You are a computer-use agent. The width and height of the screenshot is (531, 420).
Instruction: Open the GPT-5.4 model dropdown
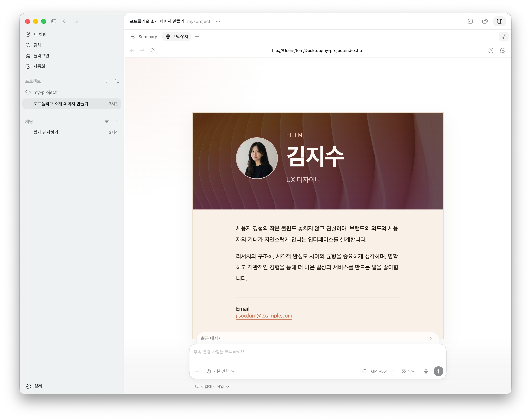(382, 371)
